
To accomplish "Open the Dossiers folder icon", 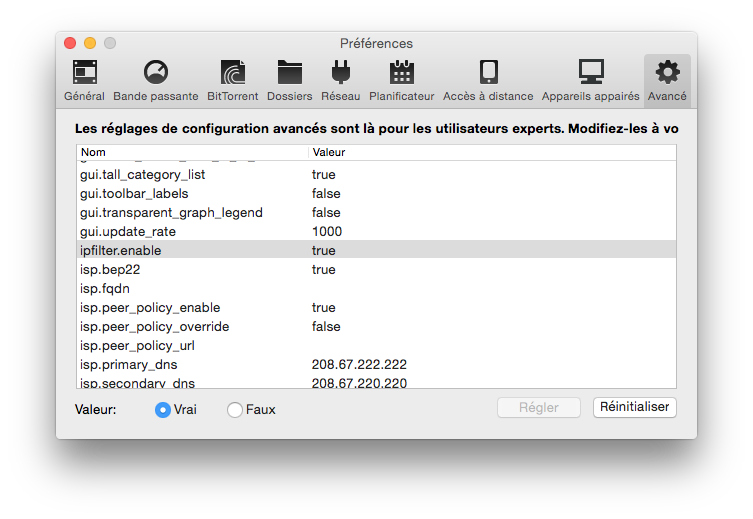I will pyautogui.click(x=290, y=72).
